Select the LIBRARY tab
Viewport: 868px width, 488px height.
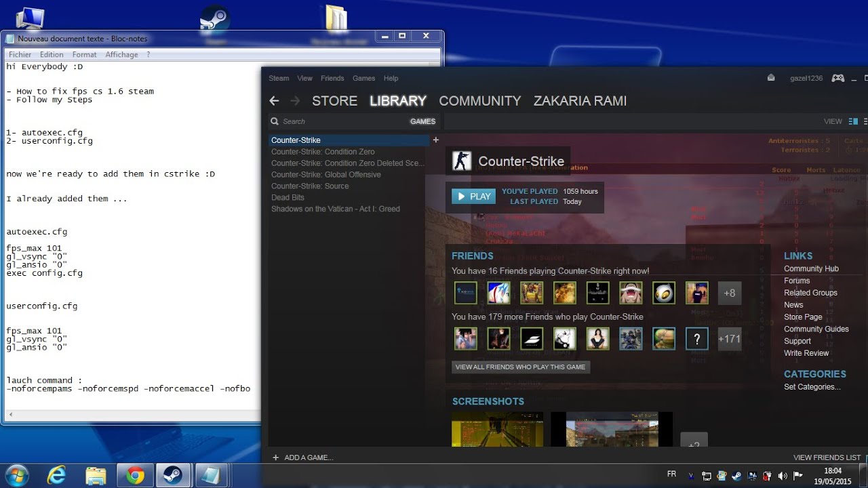coord(398,101)
